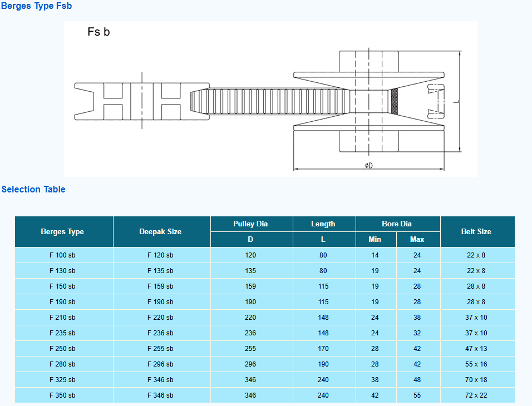Click the 'Berges Type Fsb' page heading
This screenshot has width=532, height=406.
click(x=36, y=6)
